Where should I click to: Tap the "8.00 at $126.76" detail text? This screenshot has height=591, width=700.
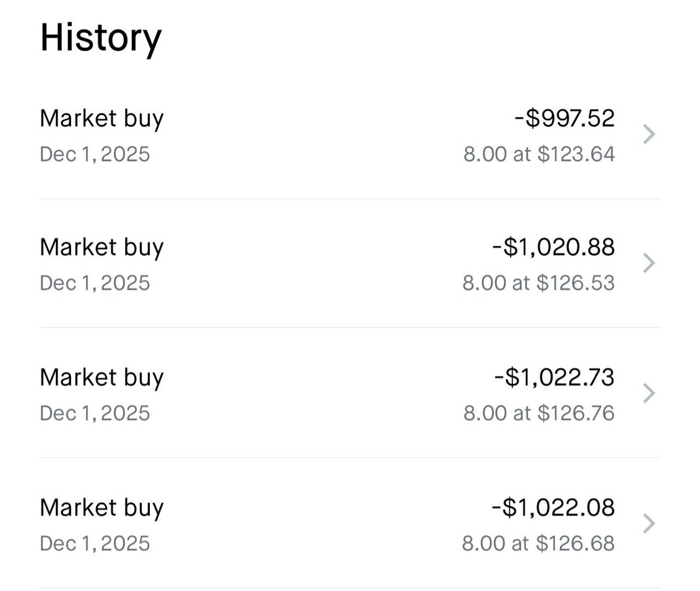[539, 414]
